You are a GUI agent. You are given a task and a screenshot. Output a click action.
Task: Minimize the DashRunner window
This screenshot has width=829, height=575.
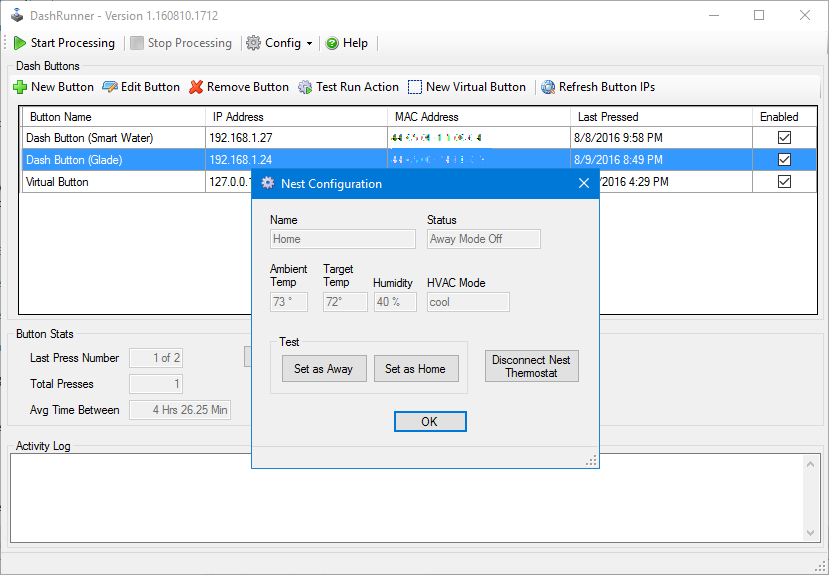click(714, 15)
